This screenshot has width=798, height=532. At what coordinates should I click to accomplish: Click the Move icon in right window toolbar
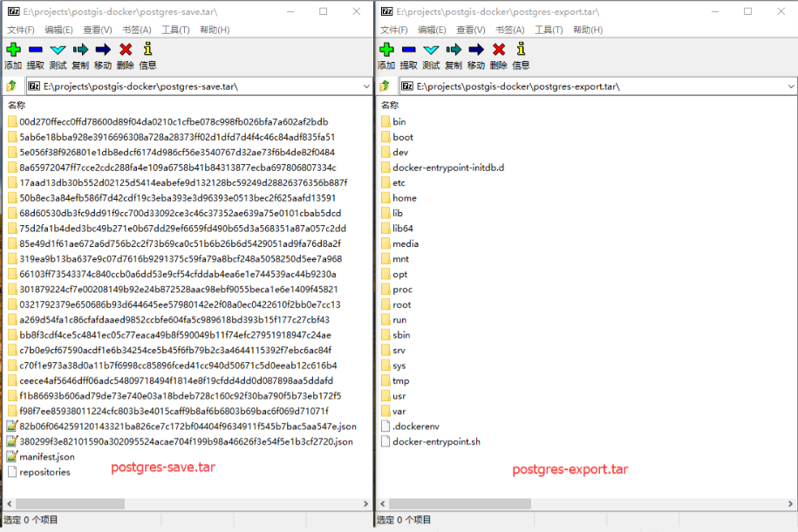tap(476, 51)
